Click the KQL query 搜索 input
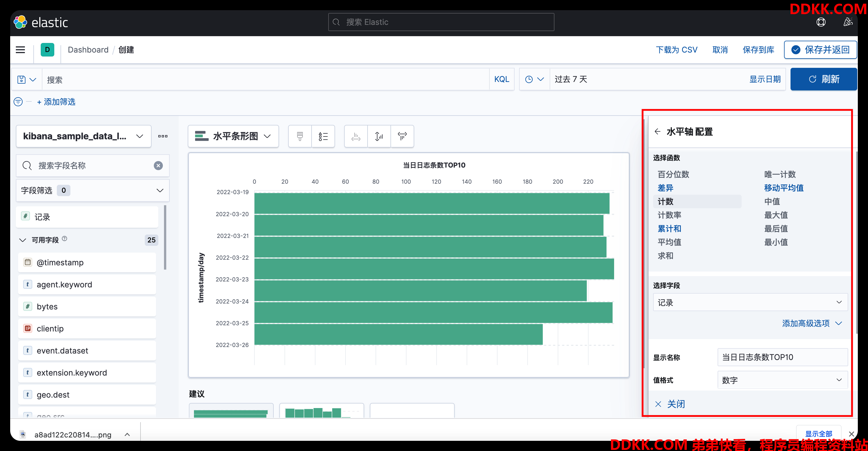 [265, 79]
